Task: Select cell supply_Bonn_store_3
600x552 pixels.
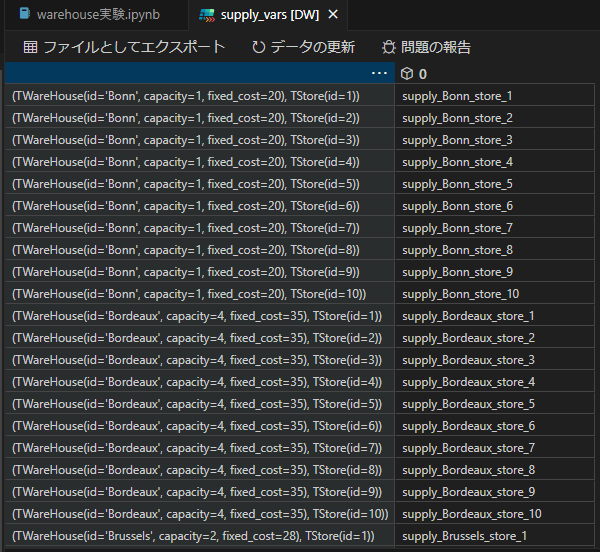Action: [x=494, y=140]
